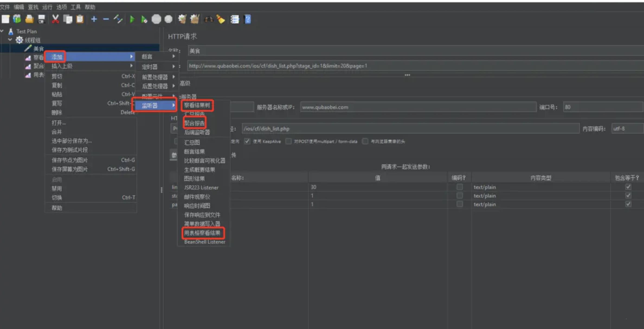
Task: Click the 删除 context menu entry
Action: 57,112
